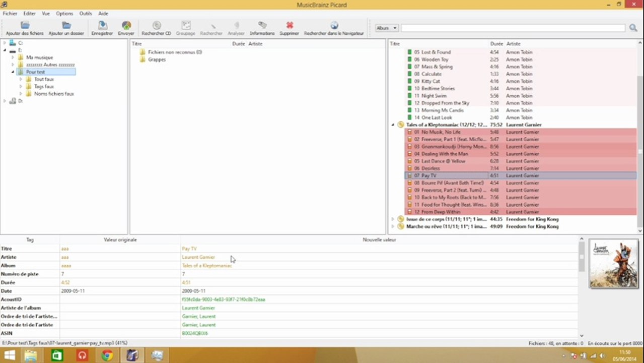Expand the Issue de ce corps album
The width and height of the screenshot is (644, 363).
click(x=393, y=219)
